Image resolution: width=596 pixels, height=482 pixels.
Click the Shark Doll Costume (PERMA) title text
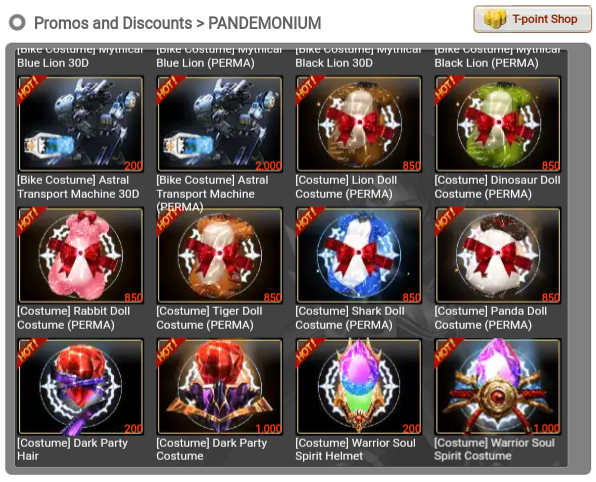click(350, 318)
